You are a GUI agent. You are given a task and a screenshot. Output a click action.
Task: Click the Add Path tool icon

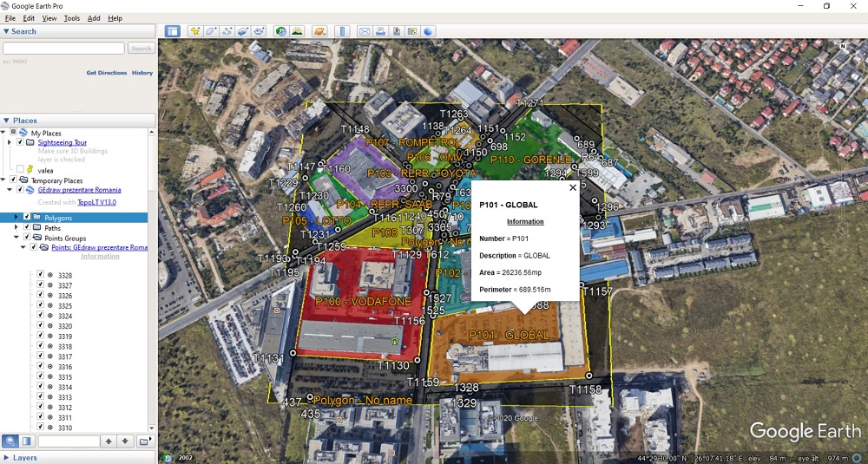coord(227,31)
